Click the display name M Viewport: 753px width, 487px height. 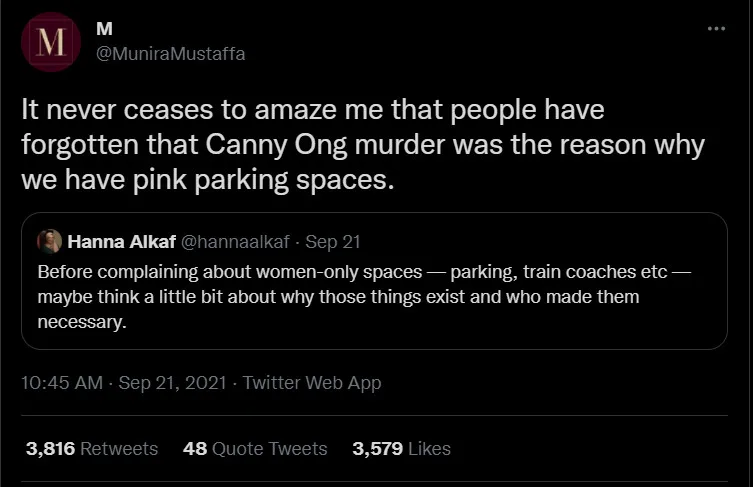click(101, 31)
